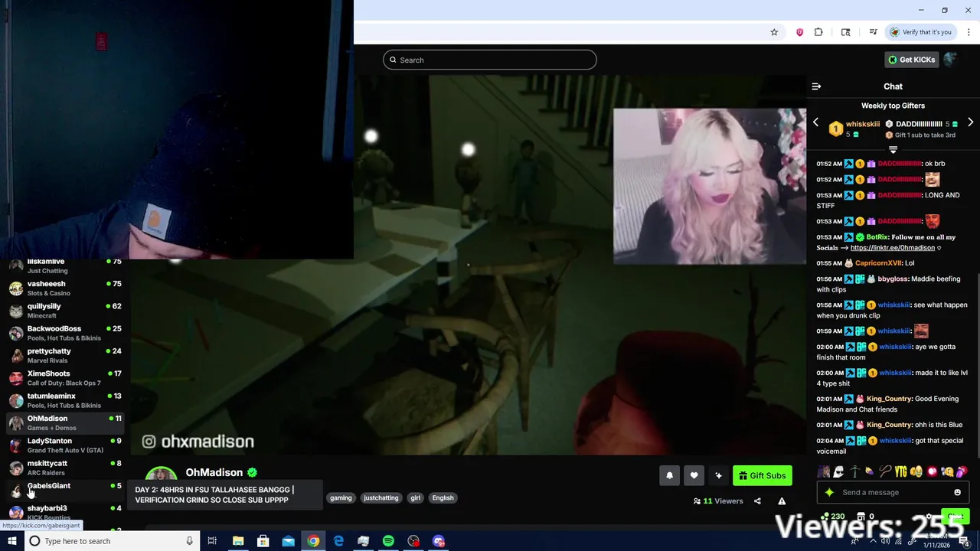980x551 pixels.
Task: Click the gaming tag
Action: pos(341,497)
